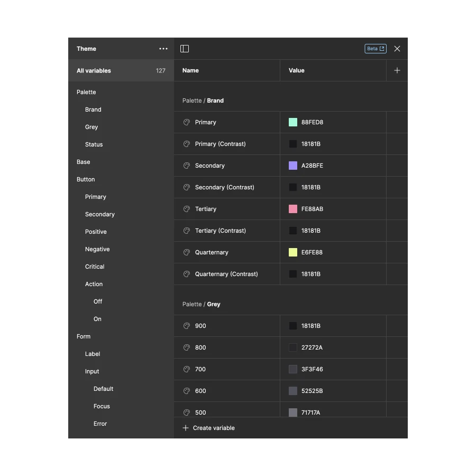This screenshot has height=476, width=476.
Task: Open the Beta external link badge
Action: [x=375, y=49]
